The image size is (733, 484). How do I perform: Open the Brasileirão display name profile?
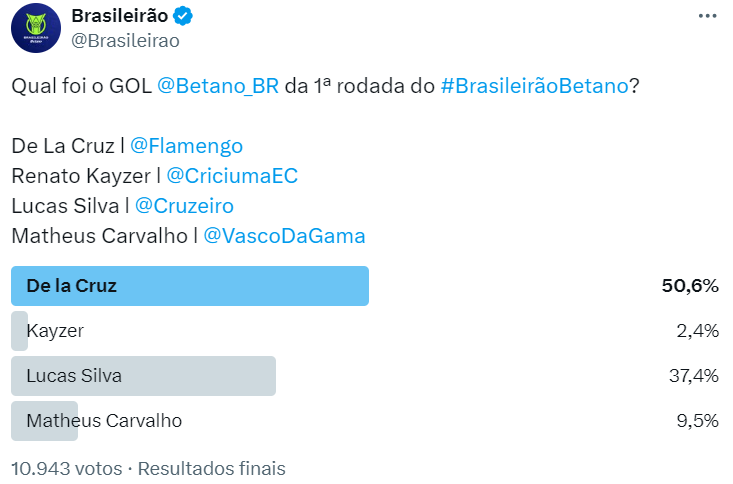coord(120,16)
